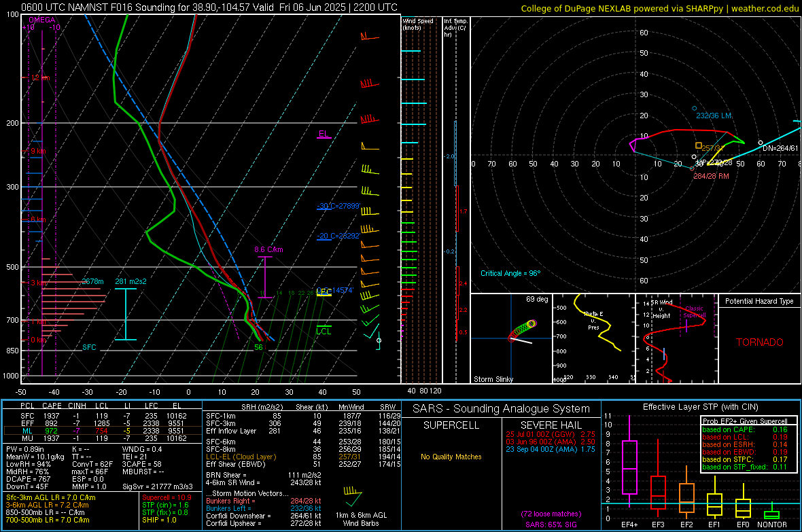The width and height of the screenshot is (802, 532).
Task: Click the (72 loose matches) text
Action: [x=551, y=514]
